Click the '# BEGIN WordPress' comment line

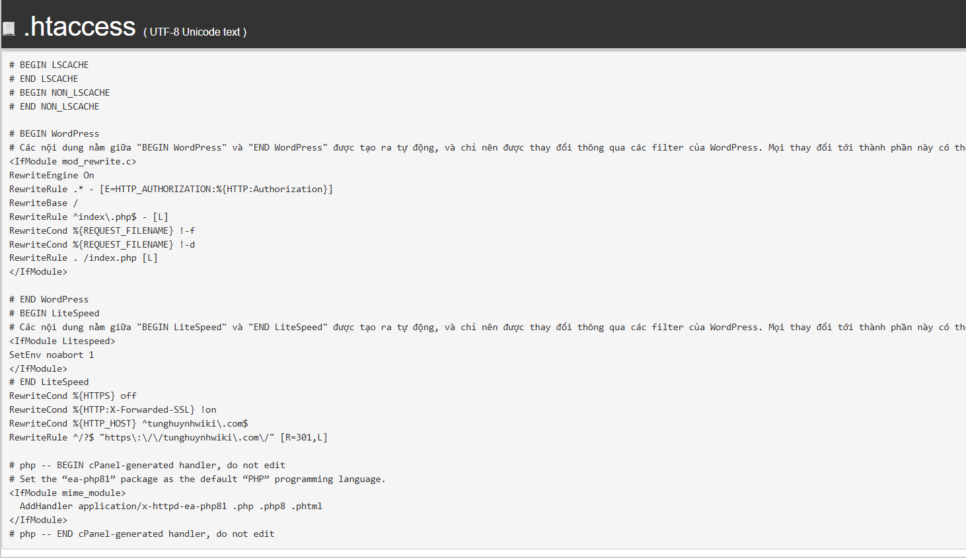(x=54, y=133)
